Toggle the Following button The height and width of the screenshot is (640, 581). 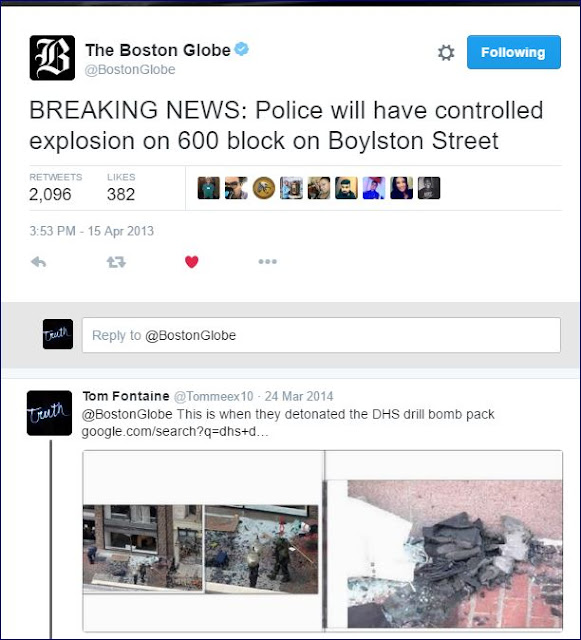514,52
